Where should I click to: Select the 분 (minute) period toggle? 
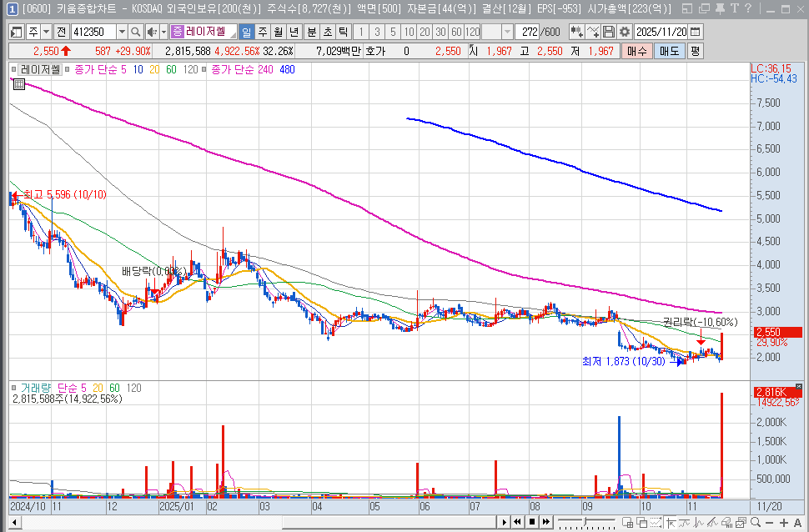pos(312,32)
